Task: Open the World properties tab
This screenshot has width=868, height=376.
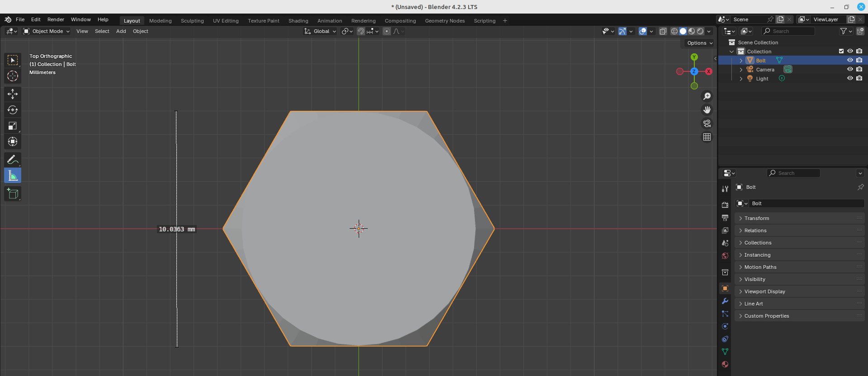Action: point(725,255)
